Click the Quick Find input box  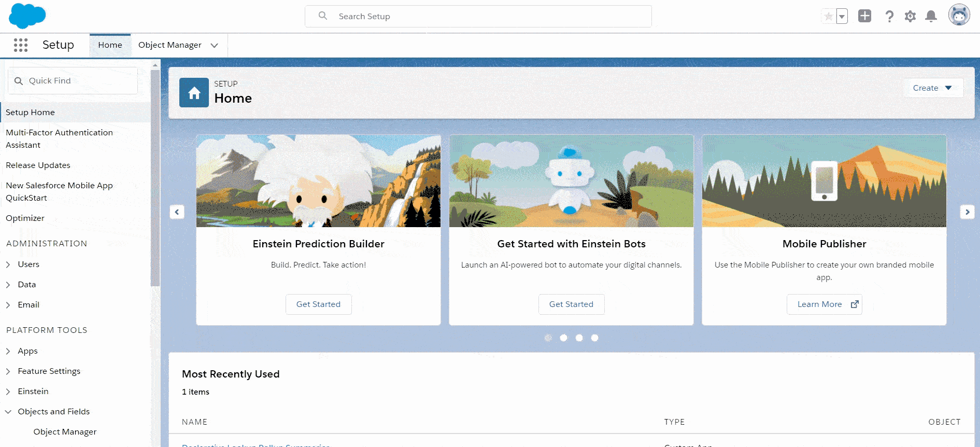(73, 81)
